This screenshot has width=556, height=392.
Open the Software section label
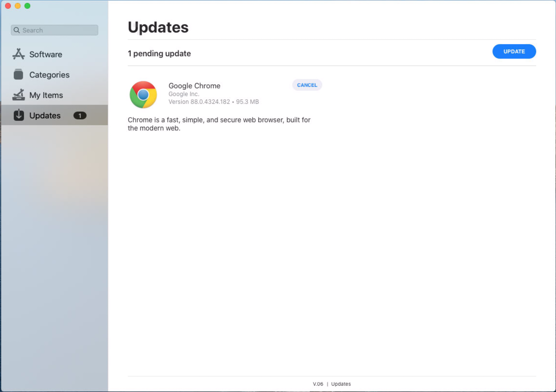pos(46,54)
